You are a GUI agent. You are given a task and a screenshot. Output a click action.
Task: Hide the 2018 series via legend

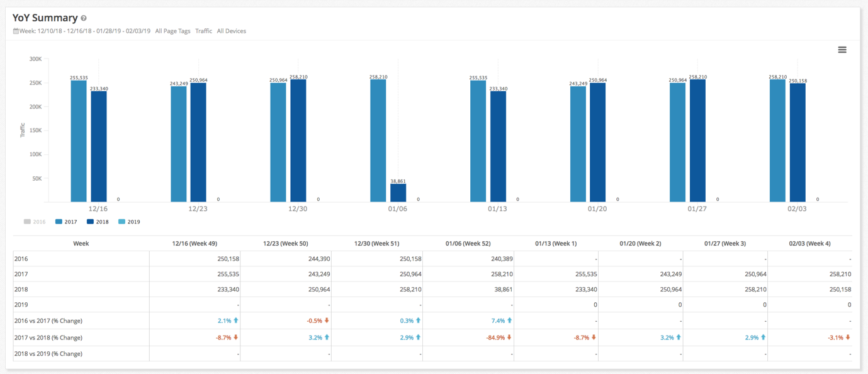[x=96, y=221]
